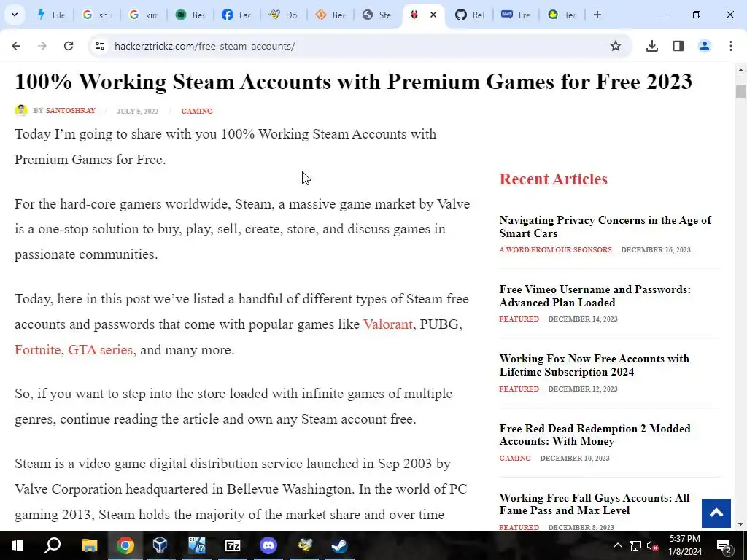Switch to the 'shi' Google tab

point(97,15)
